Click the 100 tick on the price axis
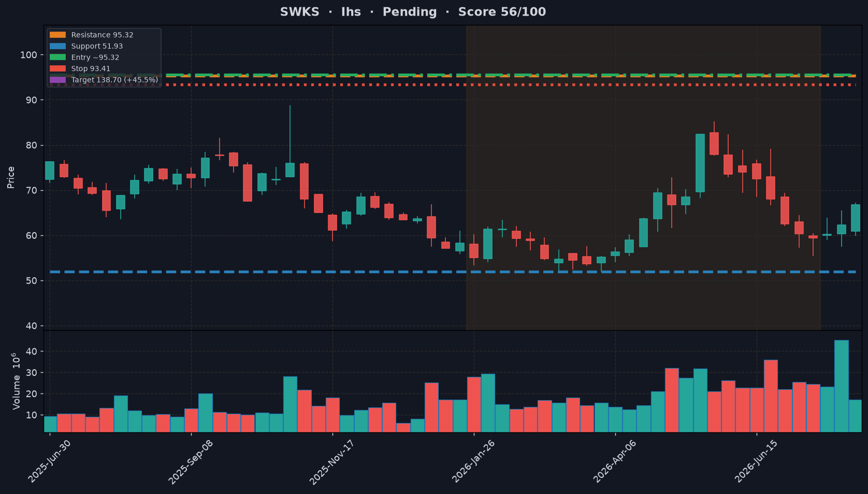This screenshot has height=494, width=868. pyautogui.click(x=28, y=55)
